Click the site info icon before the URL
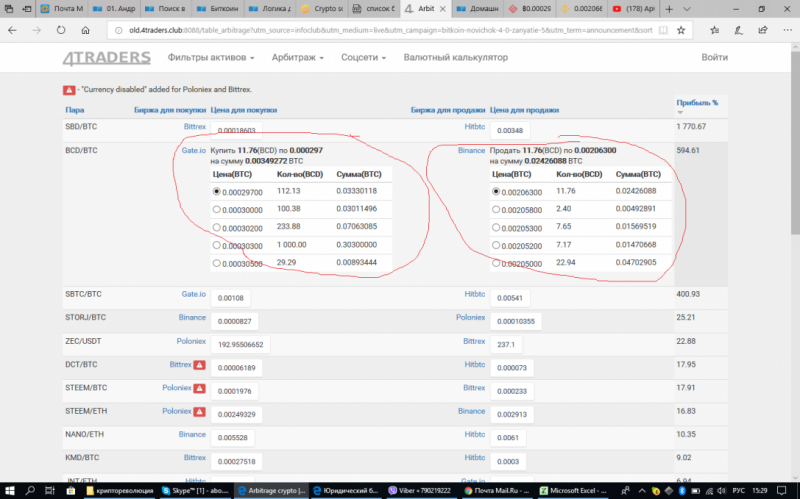 [118, 30]
